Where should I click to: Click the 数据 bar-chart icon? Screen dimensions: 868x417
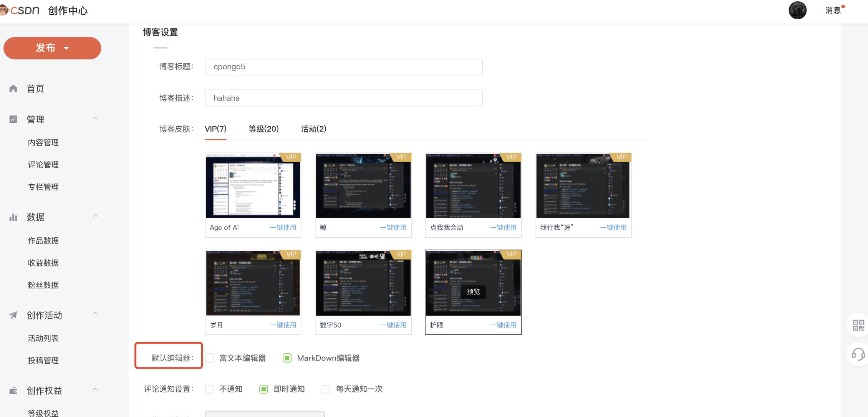click(13, 217)
